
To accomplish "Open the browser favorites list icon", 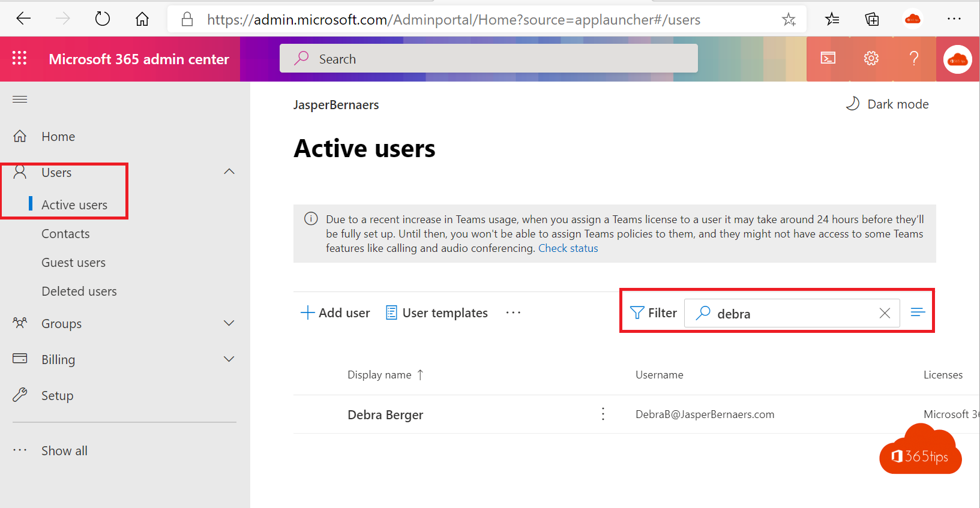I will (x=832, y=19).
